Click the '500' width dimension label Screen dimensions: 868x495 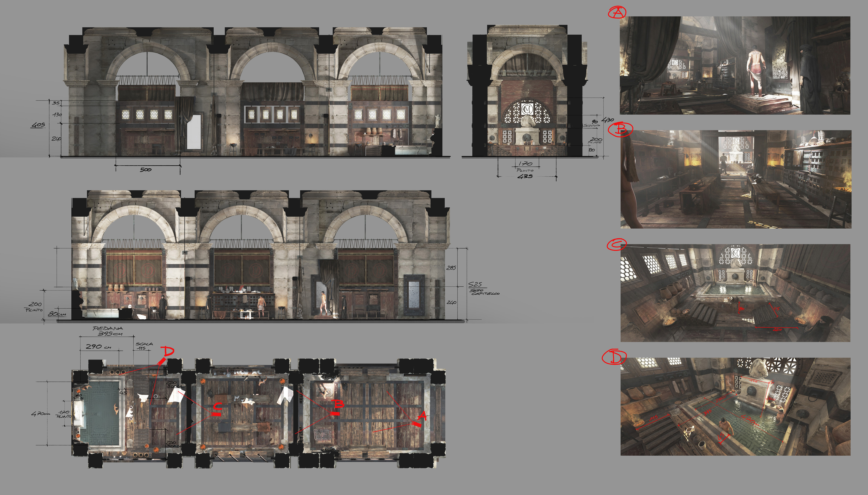tap(146, 169)
